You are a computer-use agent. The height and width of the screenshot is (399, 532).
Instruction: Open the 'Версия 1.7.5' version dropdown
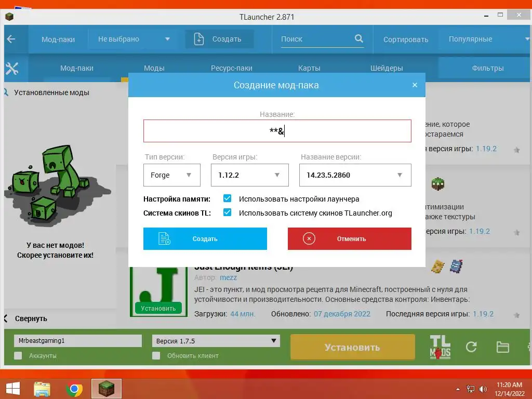tap(216, 341)
